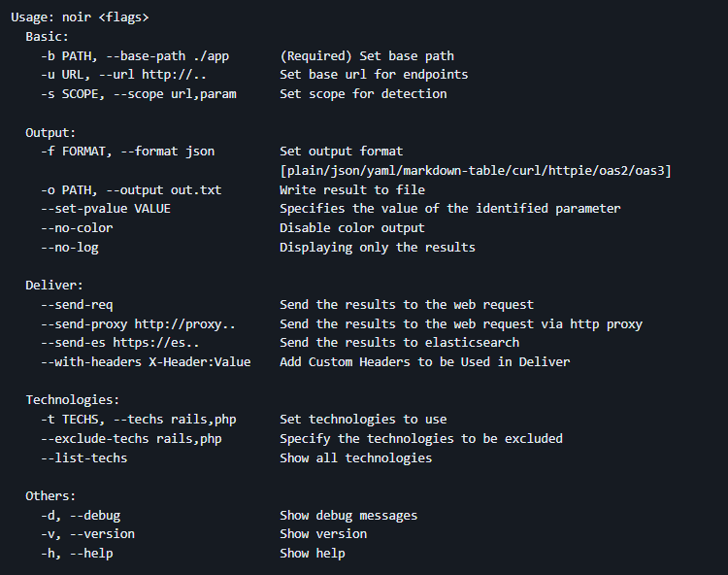Click the --format json flag text
The image size is (728, 575).
click(164, 152)
